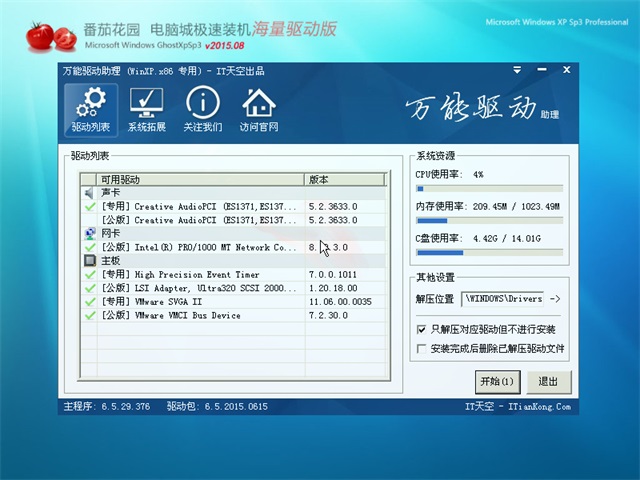Toggle checkmark for VMware SVGA II driver
This screenshot has height=480, width=640.
point(90,301)
